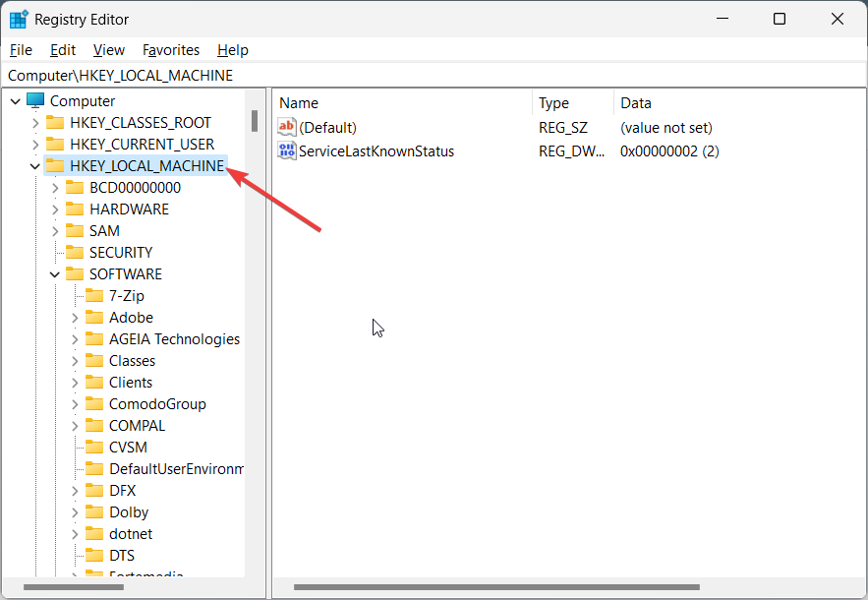This screenshot has width=868, height=600.
Task: Click the SECURITY key folder icon
Action: pos(75,253)
